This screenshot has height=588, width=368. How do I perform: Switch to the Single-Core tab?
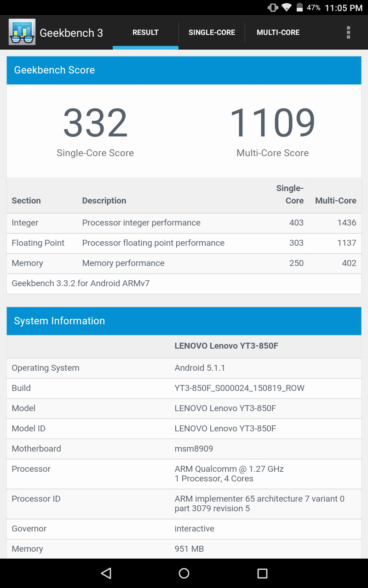212,32
